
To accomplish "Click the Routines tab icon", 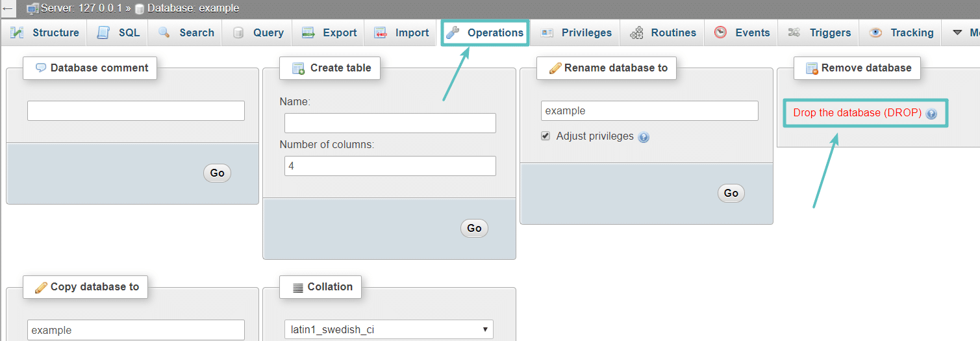I will [637, 32].
